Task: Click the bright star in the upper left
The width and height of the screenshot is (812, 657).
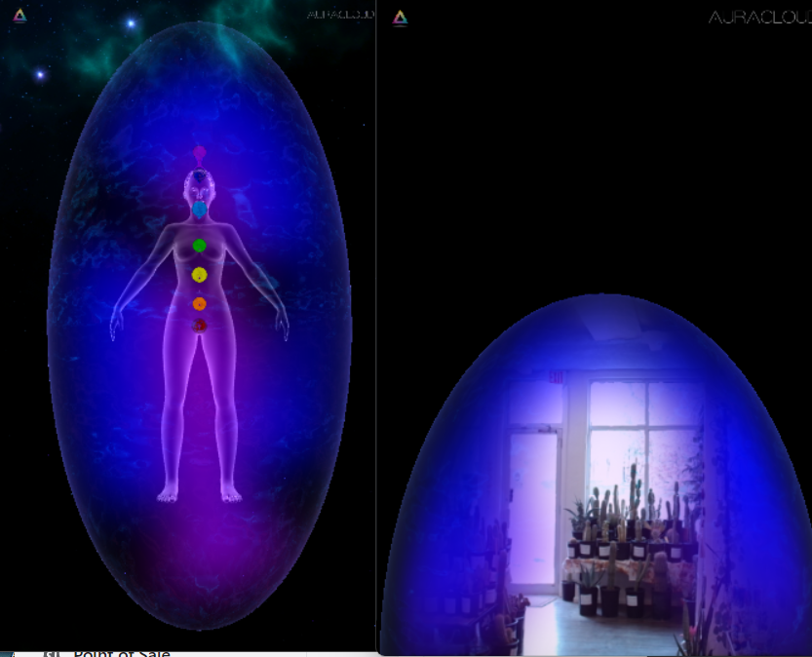Action: pos(131,22)
